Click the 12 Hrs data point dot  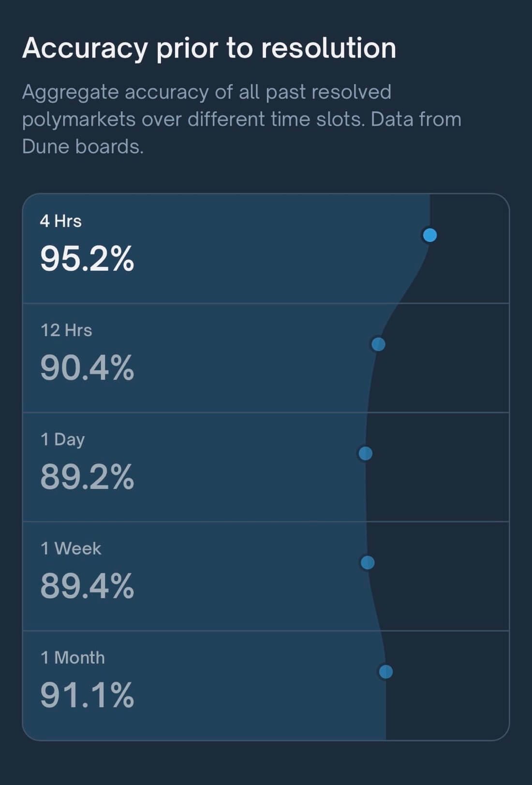[378, 344]
